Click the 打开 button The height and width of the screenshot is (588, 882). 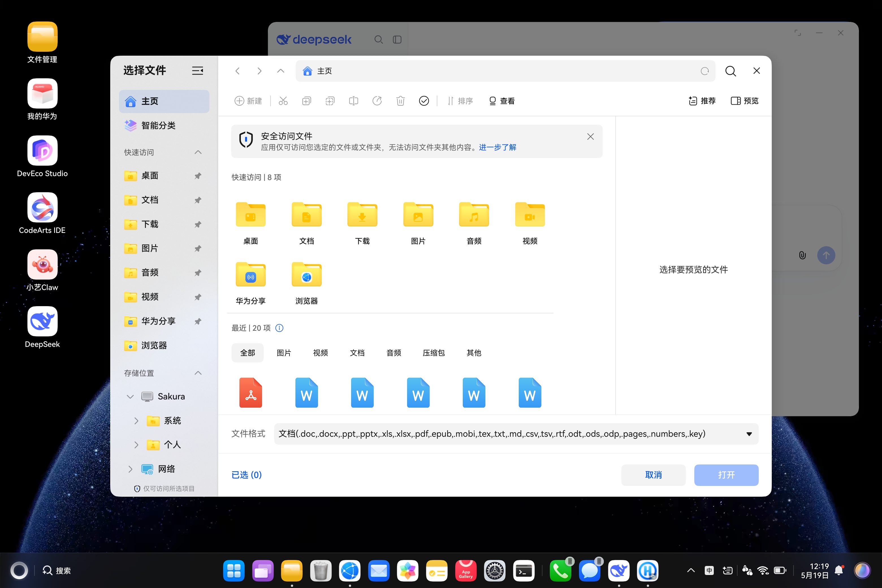pos(726,475)
